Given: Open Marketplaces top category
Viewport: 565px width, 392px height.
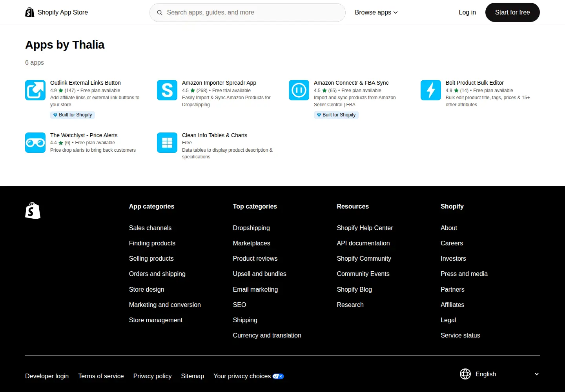Looking at the screenshot, I should click(252, 243).
